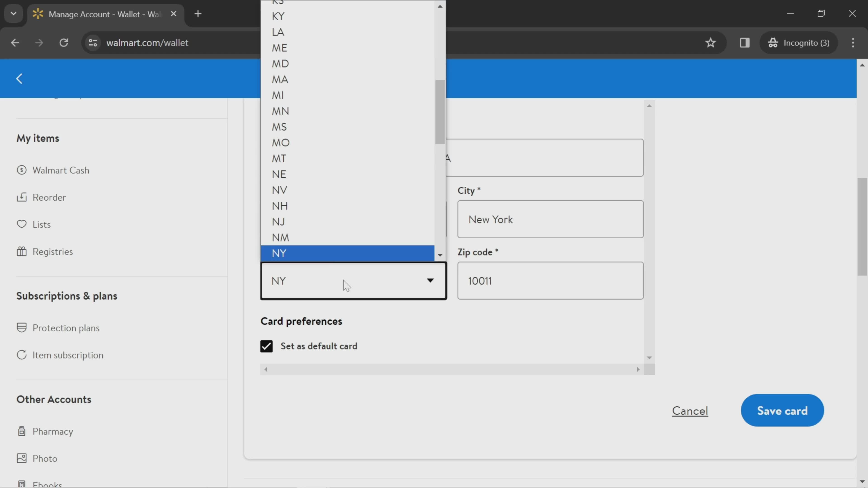
Task: Enable Set as default card checkbox
Action: coord(267,346)
